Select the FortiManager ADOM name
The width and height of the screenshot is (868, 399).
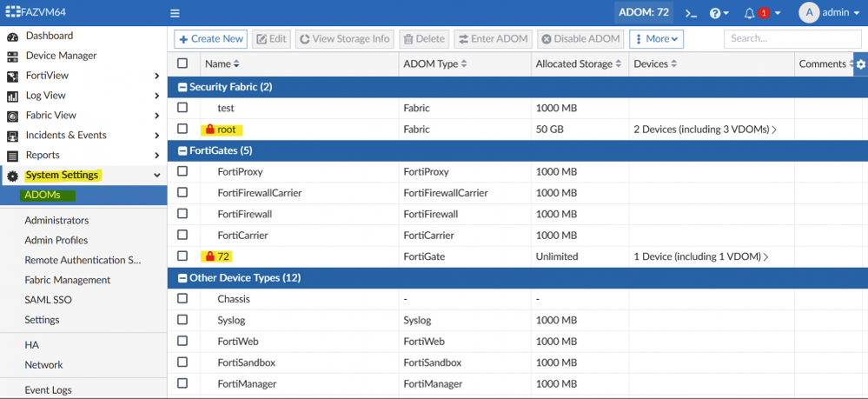click(247, 383)
